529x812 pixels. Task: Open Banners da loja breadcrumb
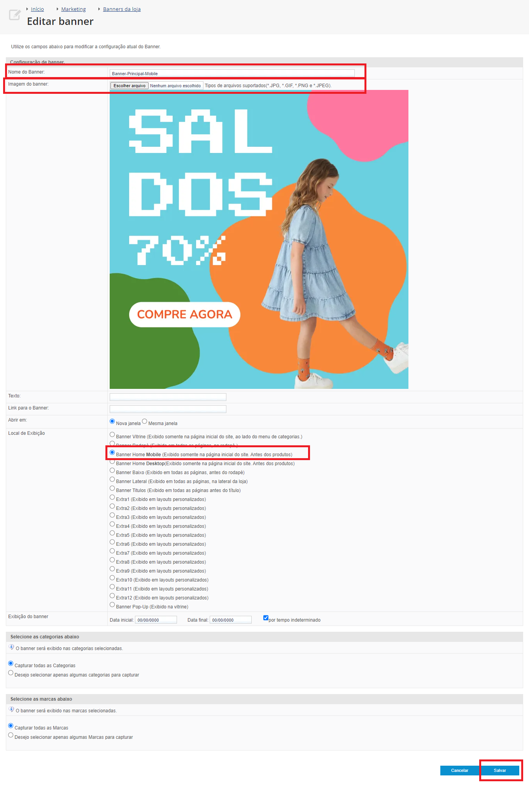(122, 9)
